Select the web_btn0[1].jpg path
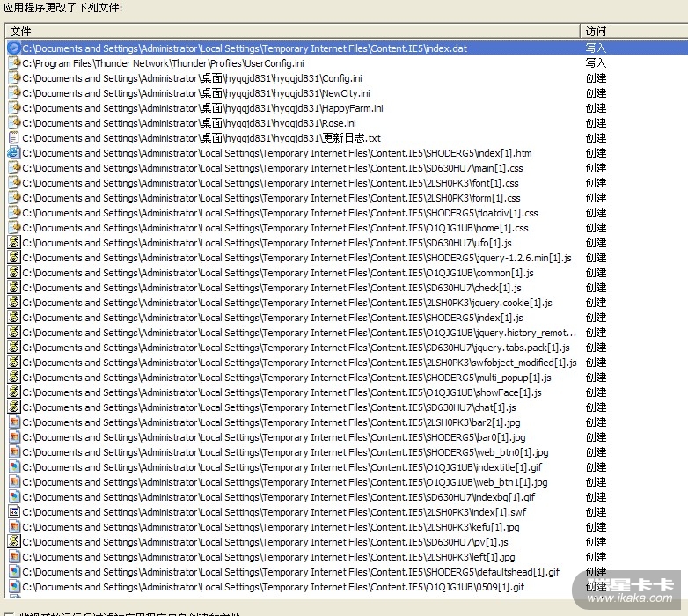Screen dimensions: 688x616 285,452
